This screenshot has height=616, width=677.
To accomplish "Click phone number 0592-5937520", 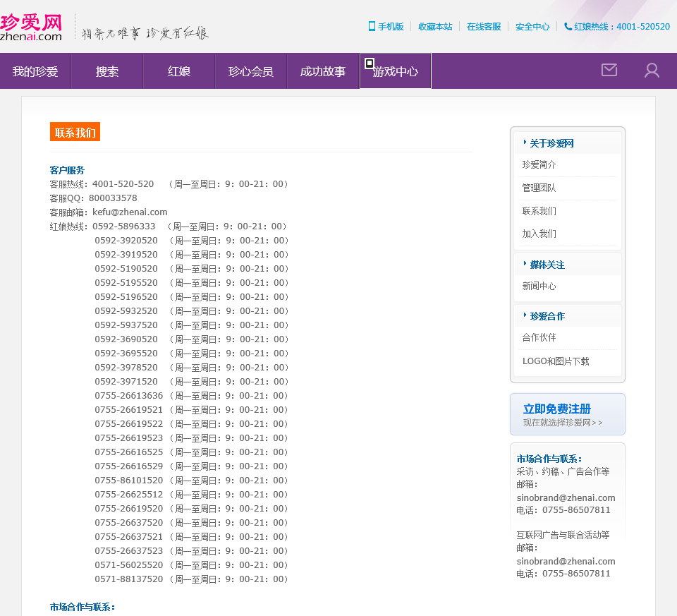I will pyautogui.click(x=126, y=325).
